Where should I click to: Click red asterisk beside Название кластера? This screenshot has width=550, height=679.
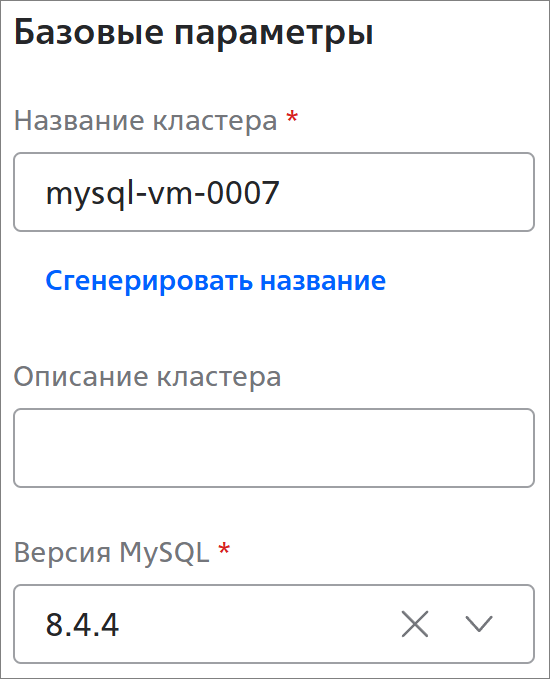[x=292, y=117]
